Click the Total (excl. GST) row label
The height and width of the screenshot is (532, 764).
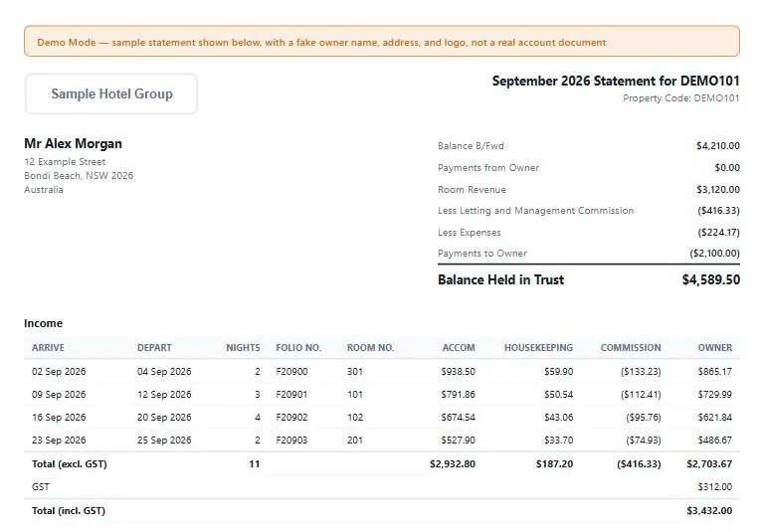(70, 464)
